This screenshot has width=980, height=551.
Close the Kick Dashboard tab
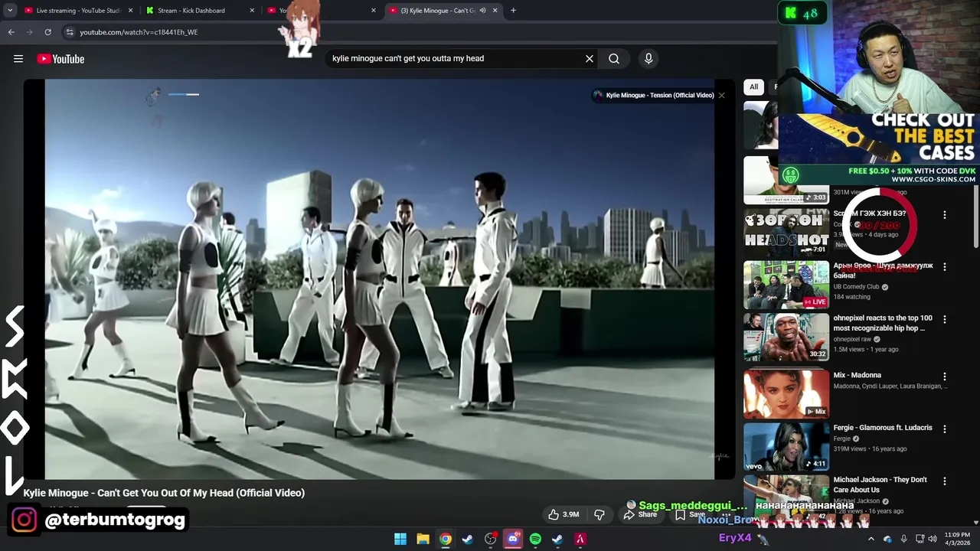tap(252, 11)
